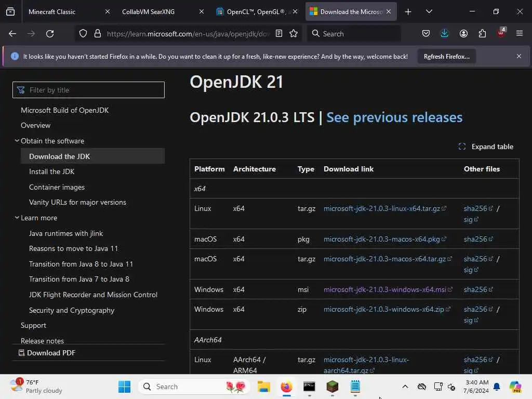Screen dimensions: 532x399
Task: Show hidden system tray icons
Action: coord(405,387)
